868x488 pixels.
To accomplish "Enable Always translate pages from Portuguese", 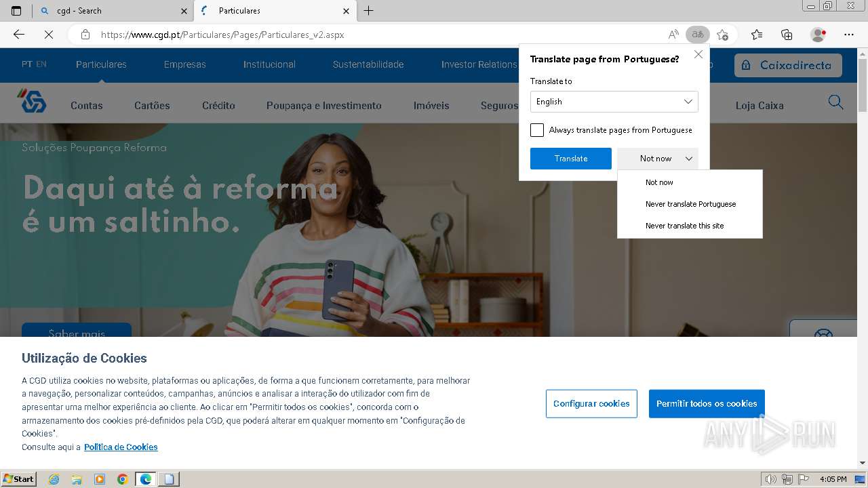I will (x=537, y=130).
